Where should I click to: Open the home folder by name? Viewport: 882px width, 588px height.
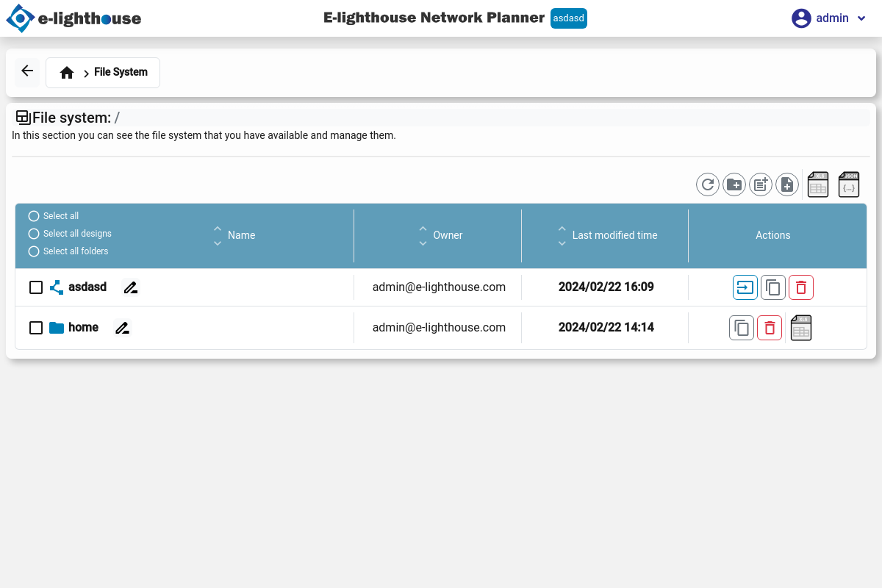(x=83, y=328)
